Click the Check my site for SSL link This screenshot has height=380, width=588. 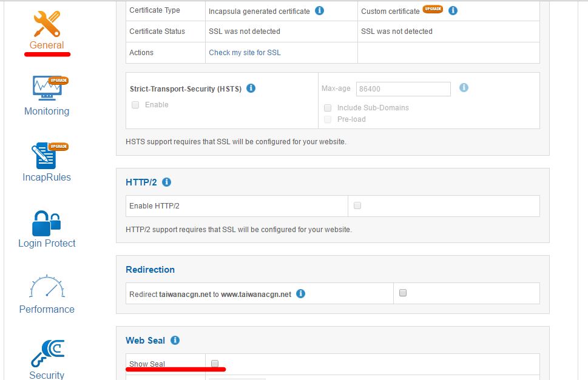[x=245, y=53]
